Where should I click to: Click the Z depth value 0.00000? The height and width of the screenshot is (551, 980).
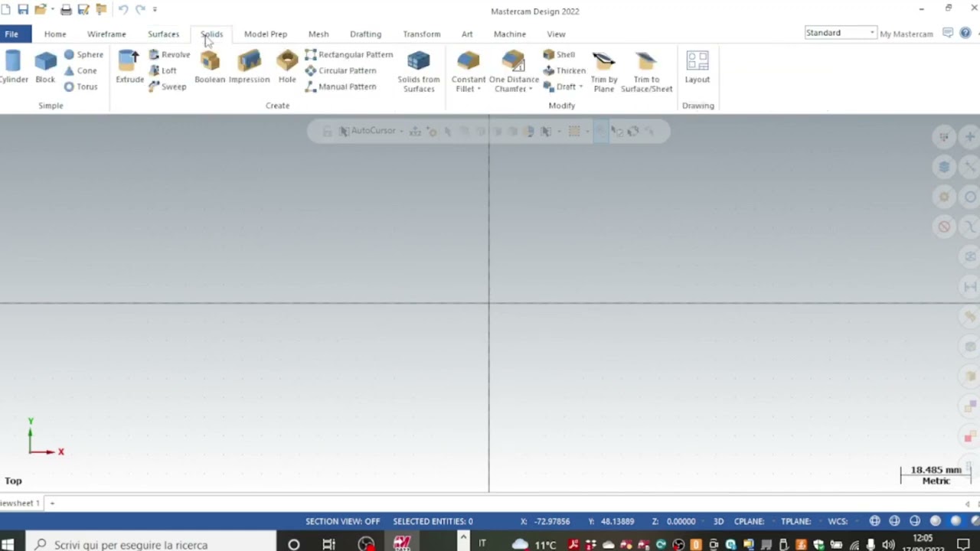click(681, 521)
